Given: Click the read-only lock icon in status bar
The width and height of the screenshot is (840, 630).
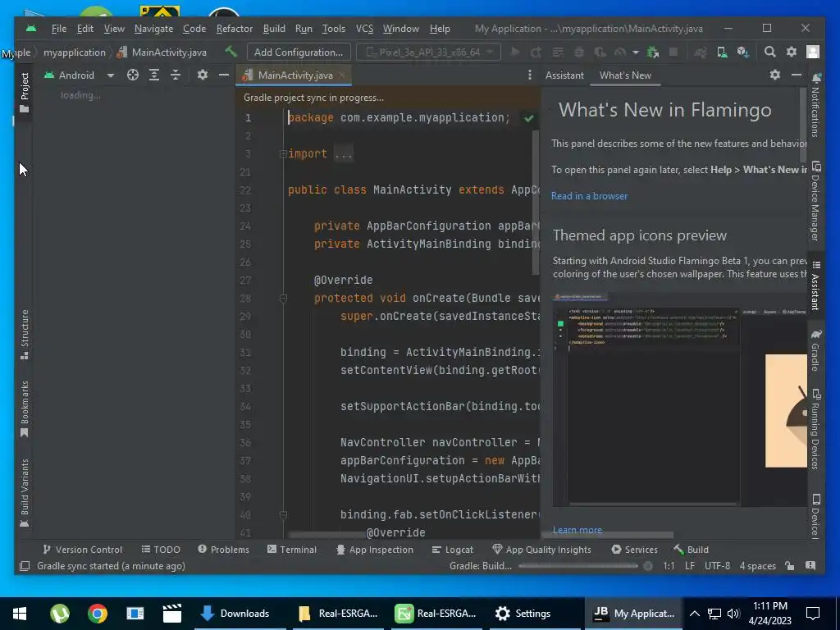Looking at the screenshot, I should point(789,566).
